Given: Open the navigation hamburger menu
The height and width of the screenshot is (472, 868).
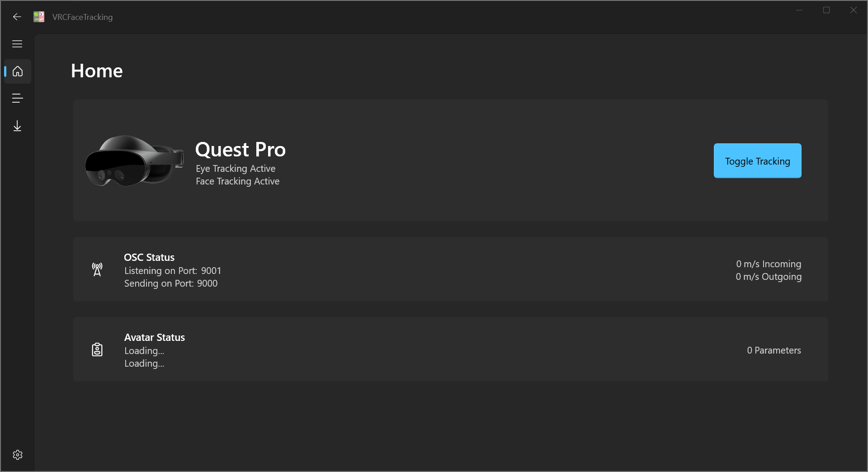Looking at the screenshot, I should [x=17, y=44].
